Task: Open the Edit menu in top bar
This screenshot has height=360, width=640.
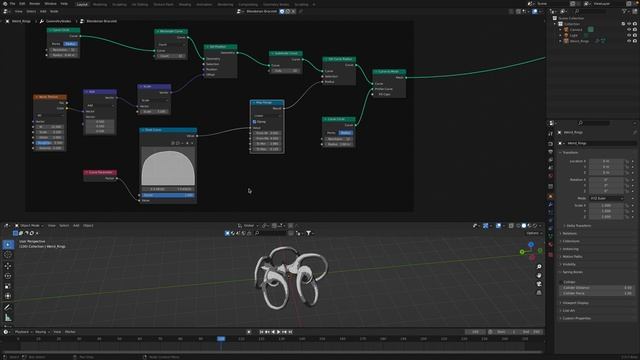Action: point(22,4)
